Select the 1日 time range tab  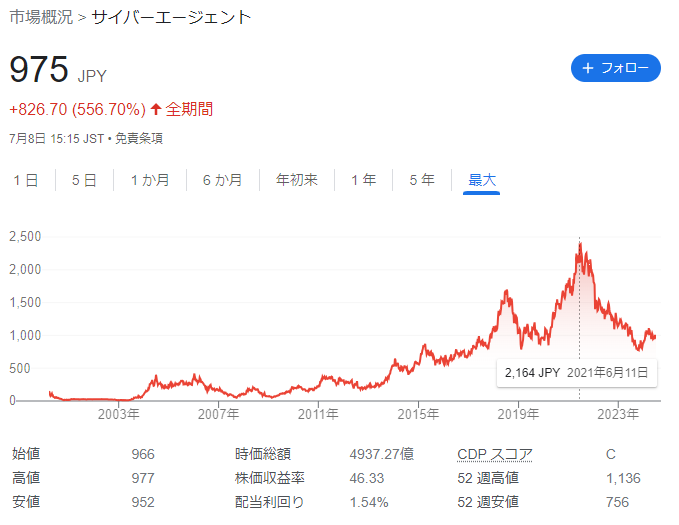[x=26, y=180]
